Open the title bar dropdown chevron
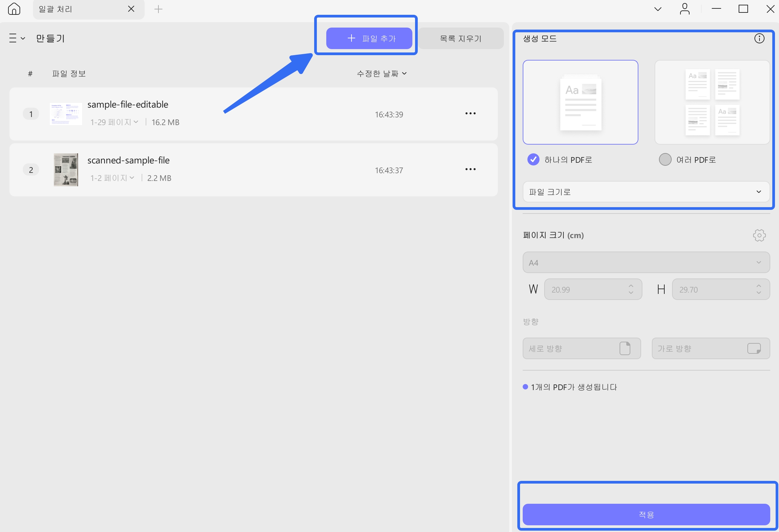 point(658,9)
